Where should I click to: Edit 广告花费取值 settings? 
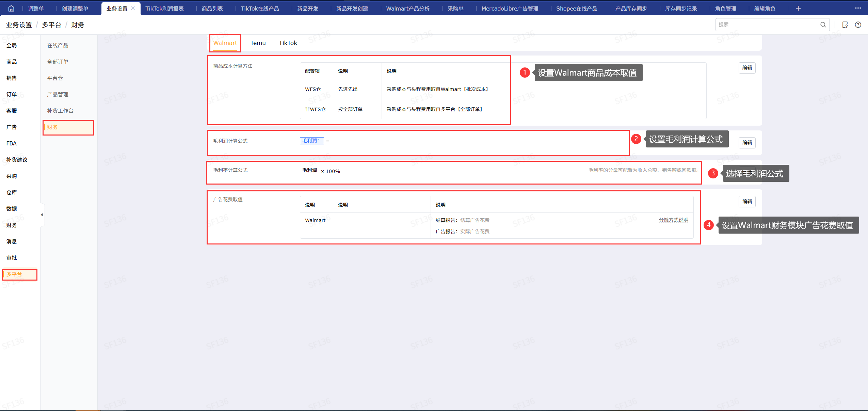747,202
